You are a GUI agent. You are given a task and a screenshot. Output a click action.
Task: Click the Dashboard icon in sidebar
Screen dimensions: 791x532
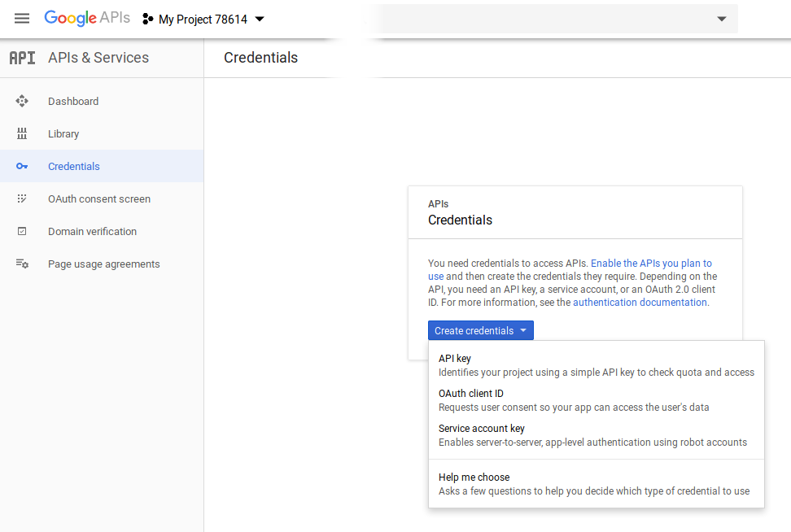tap(22, 102)
